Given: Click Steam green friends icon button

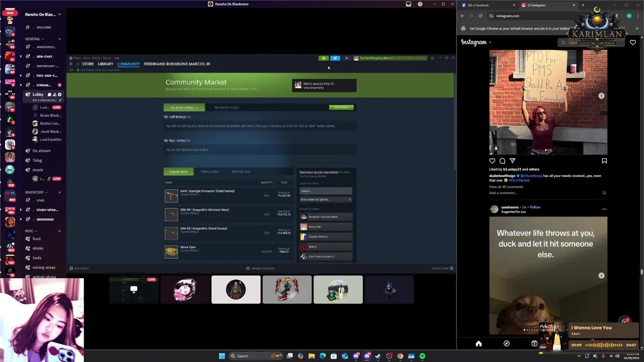Looking at the screenshot, I should [324, 58].
